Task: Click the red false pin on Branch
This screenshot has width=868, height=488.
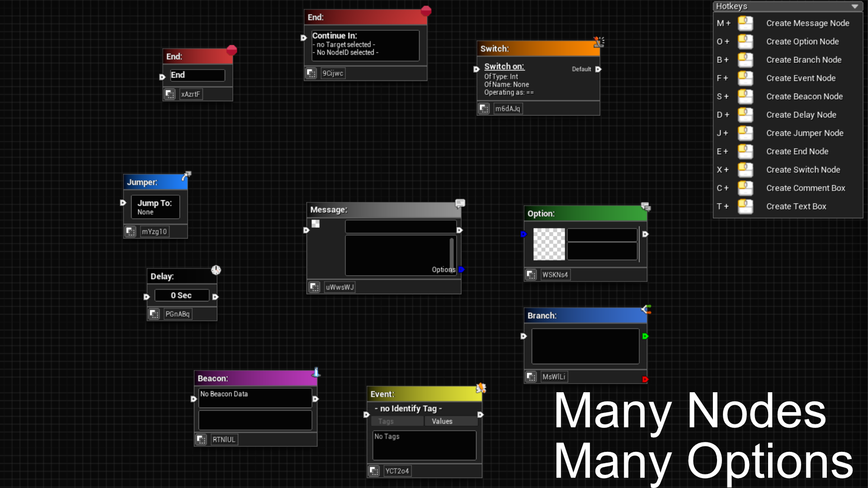Action: (645, 380)
